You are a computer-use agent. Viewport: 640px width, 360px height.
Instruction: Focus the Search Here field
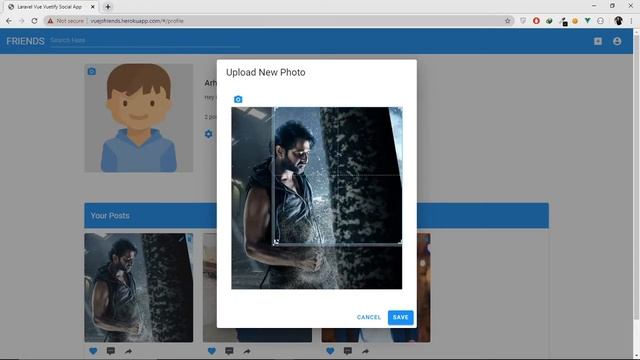point(145,40)
